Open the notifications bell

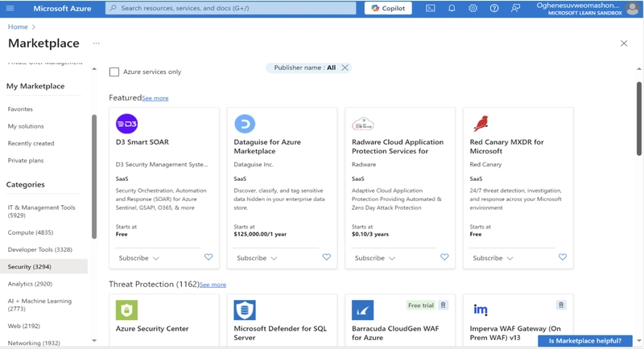pos(452,8)
